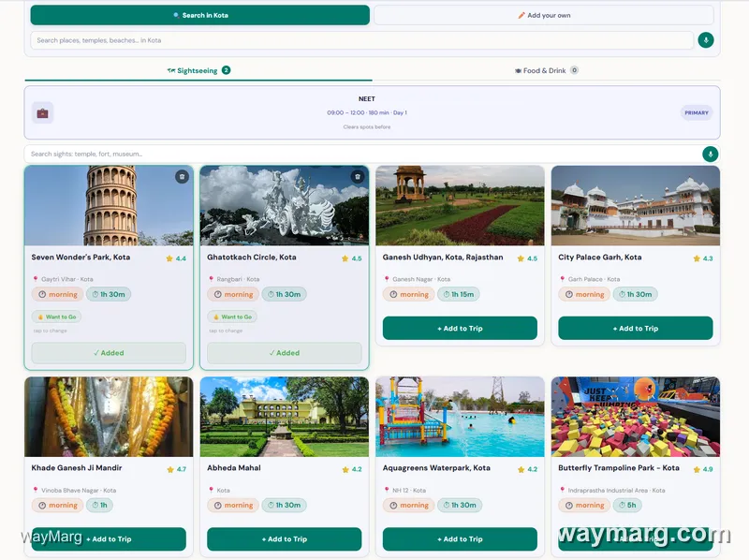749x560 pixels.
Task: Click the 1h 15m duration chip on Ganesh Udhyan
Action: tap(459, 294)
